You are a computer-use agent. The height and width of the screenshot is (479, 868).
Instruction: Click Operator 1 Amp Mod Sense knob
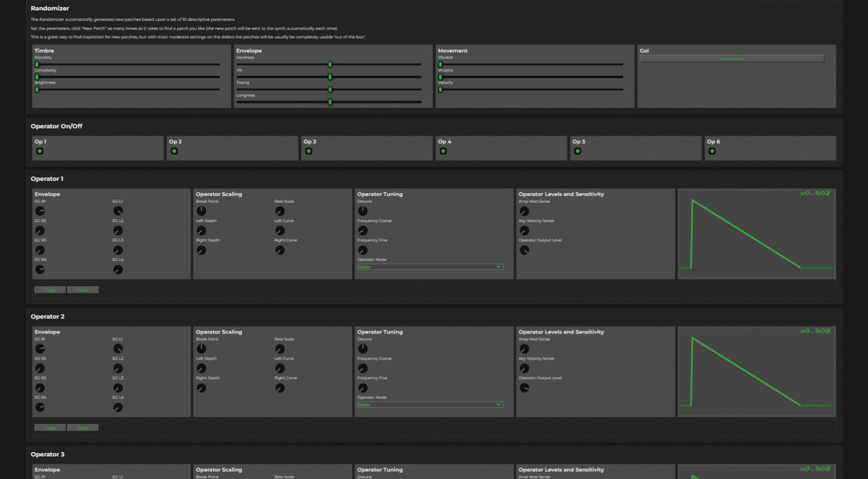click(x=524, y=211)
